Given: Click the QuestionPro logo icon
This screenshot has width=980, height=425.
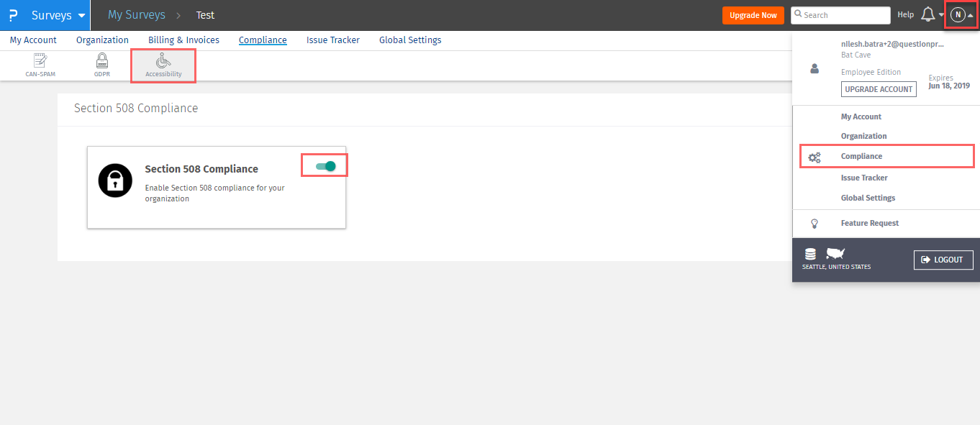Looking at the screenshot, I should 13,15.
